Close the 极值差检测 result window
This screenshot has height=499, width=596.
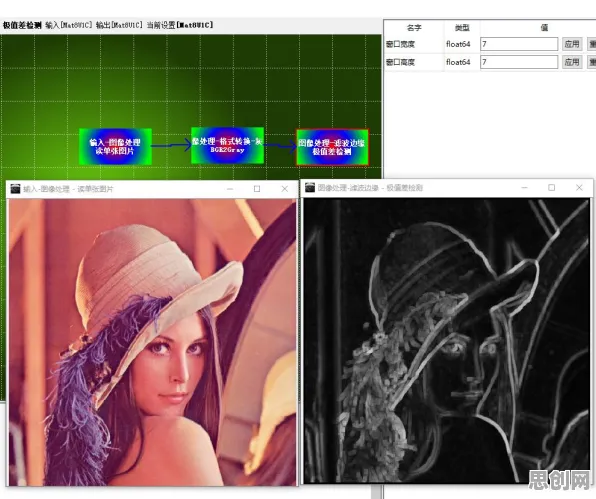579,187
